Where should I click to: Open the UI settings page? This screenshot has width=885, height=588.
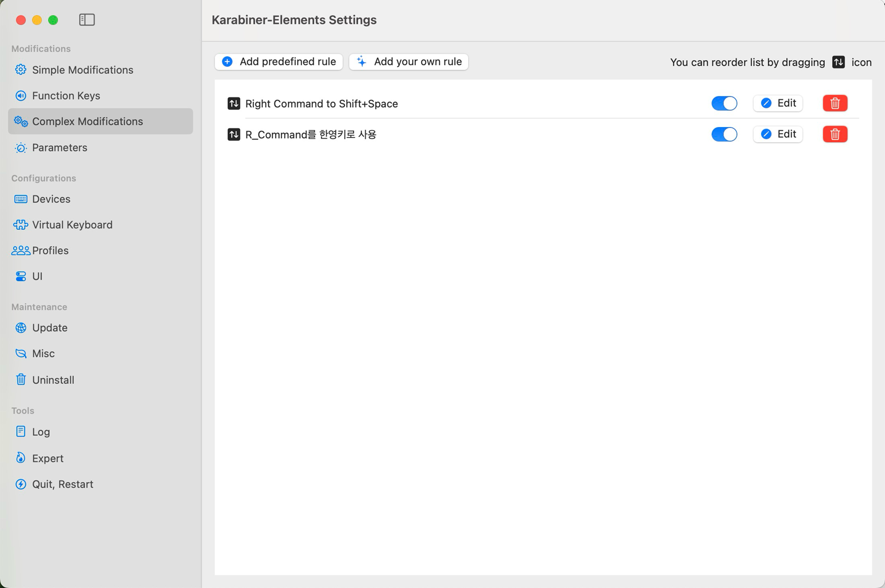click(100, 276)
